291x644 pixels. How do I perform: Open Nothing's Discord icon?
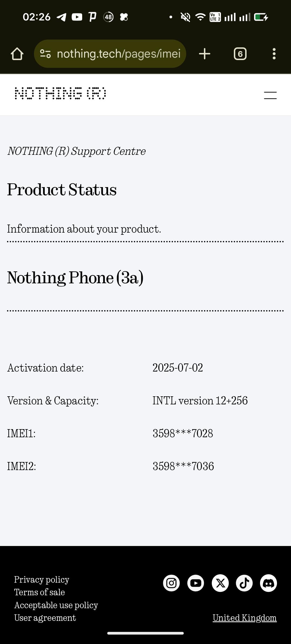point(268,583)
